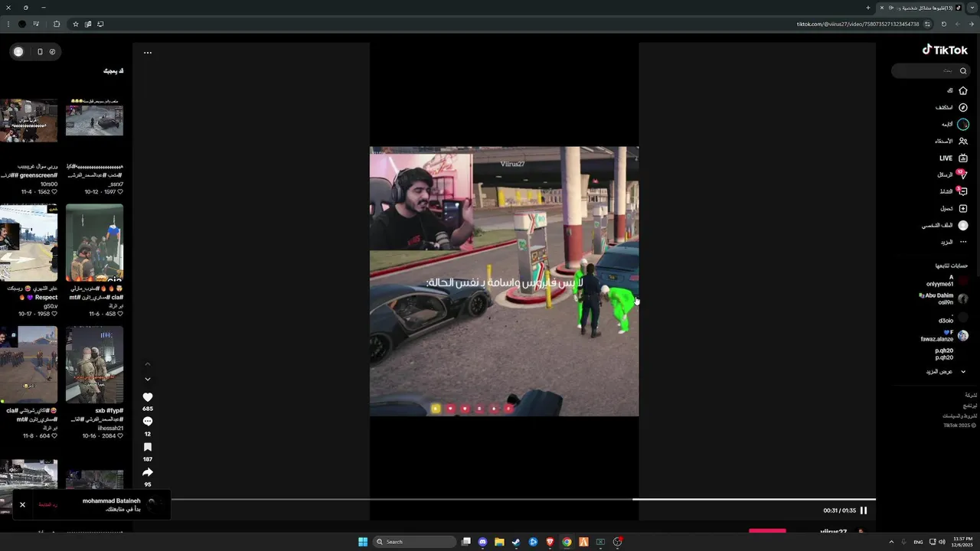The height and width of the screenshot is (551, 980).
Task: Open the cia mt video with 604 likes
Action: [28, 365]
